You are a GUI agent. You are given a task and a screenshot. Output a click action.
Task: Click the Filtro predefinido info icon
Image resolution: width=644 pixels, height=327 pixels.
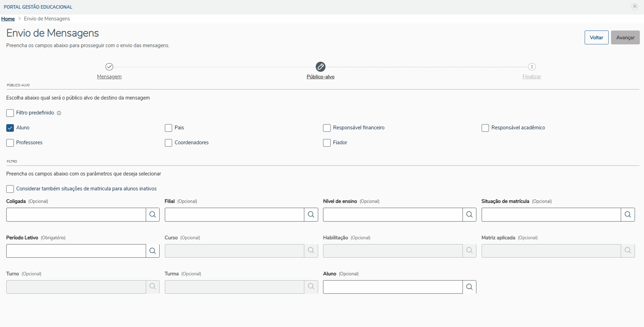pyautogui.click(x=59, y=113)
